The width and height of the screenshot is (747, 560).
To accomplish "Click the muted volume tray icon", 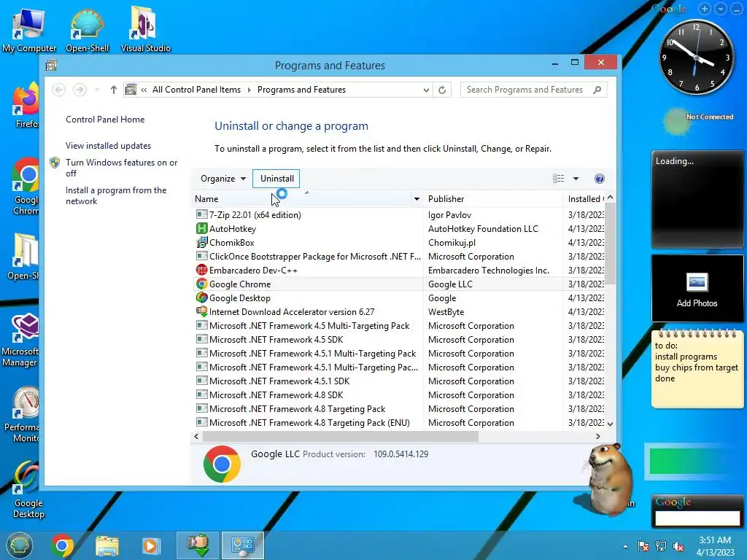I will 678,546.
